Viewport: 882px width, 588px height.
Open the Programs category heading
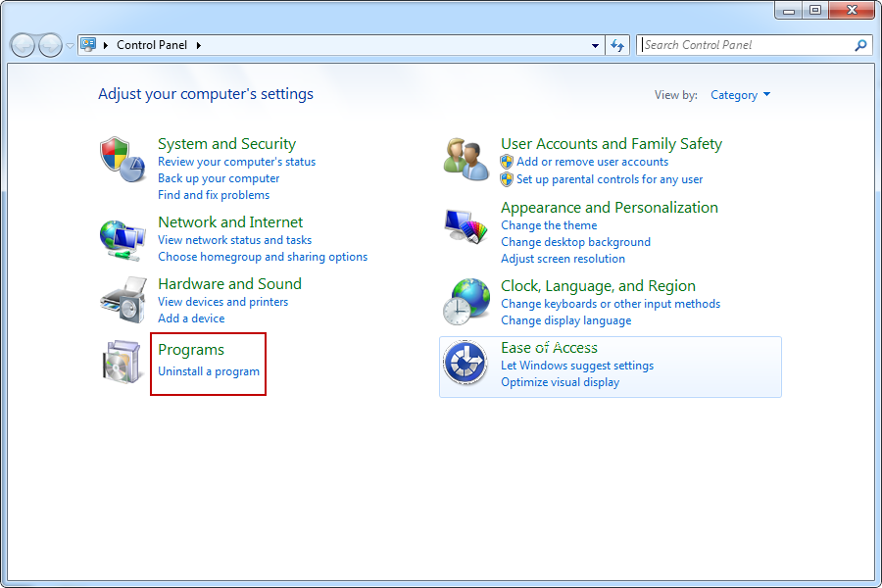[191, 350]
